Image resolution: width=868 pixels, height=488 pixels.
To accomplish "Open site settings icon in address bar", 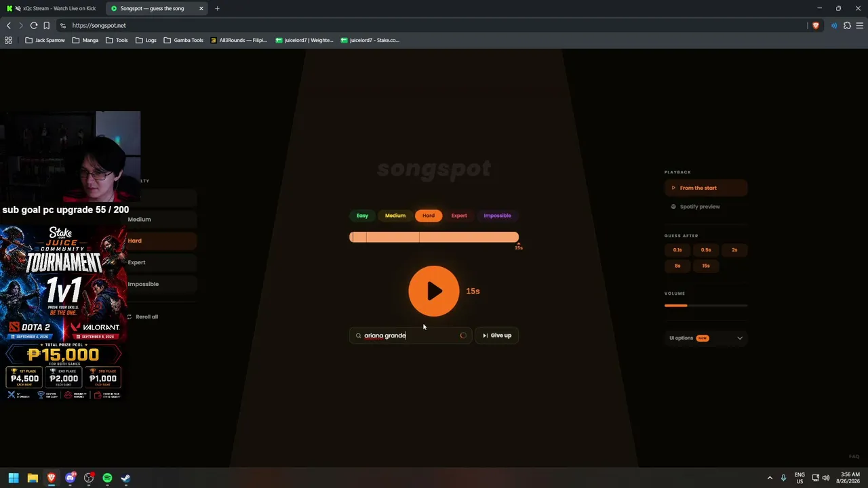I will [x=63, y=25].
